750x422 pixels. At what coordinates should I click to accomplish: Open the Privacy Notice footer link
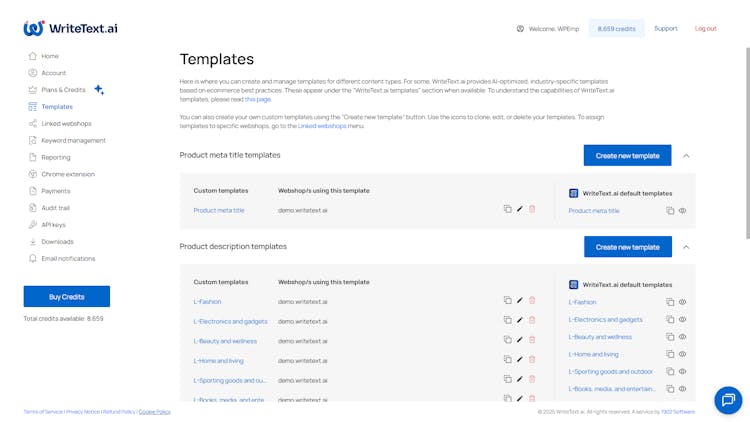click(82, 411)
